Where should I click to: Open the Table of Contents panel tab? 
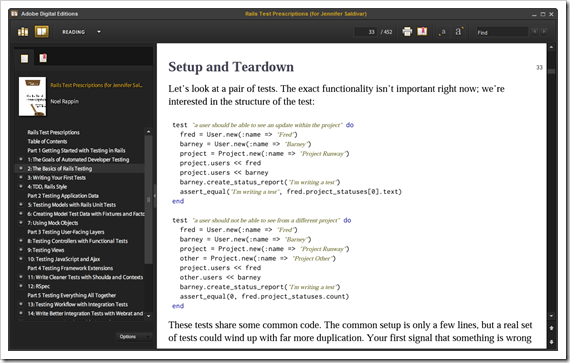coord(24,58)
